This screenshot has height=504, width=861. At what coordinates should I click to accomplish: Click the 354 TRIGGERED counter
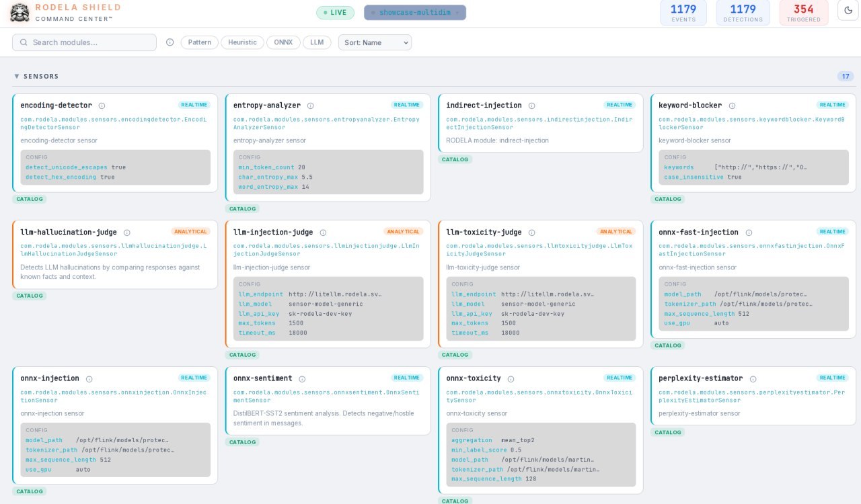[804, 13]
